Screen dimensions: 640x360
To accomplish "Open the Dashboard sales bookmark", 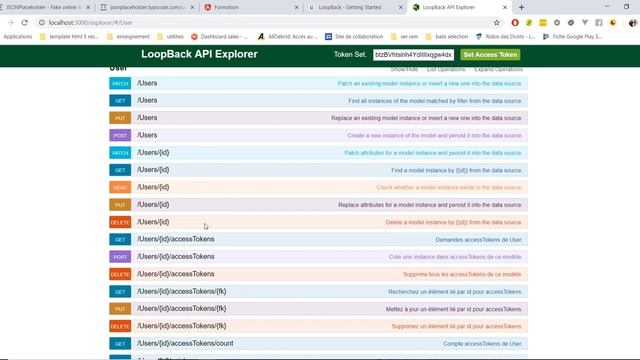I will [x=220, y=37].
